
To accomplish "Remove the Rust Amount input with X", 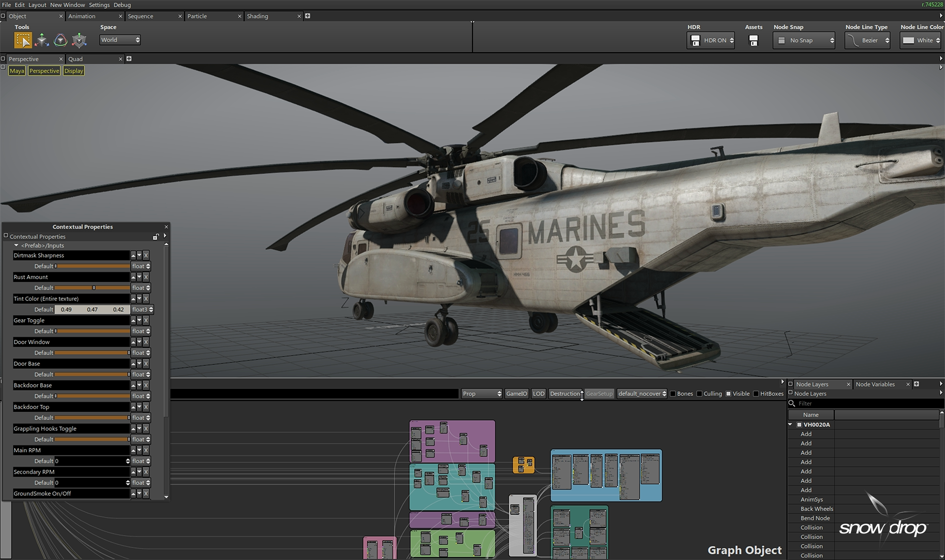I will 146,277.
